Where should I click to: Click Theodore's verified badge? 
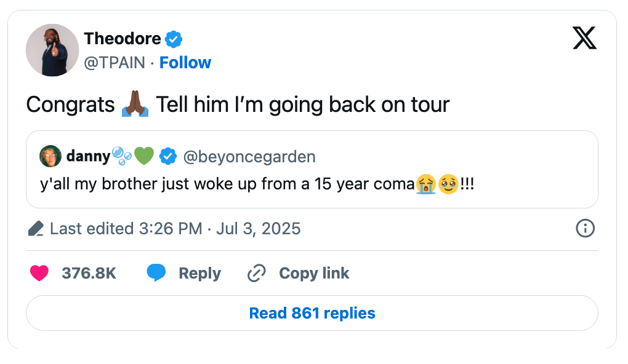point(173,38)
